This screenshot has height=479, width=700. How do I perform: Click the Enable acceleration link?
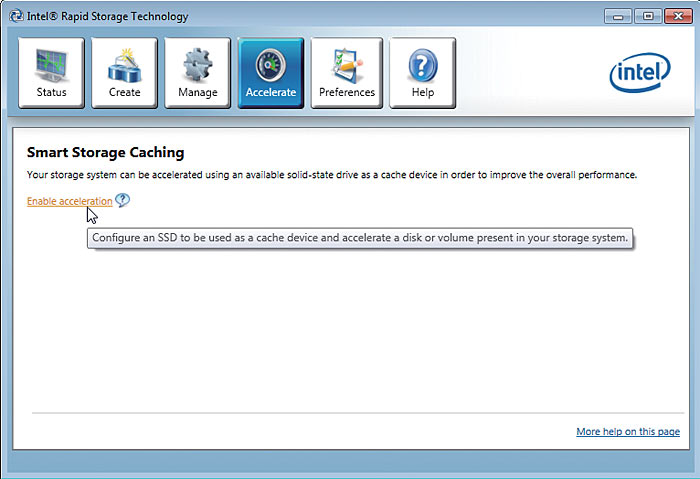[x=69, y=201]
